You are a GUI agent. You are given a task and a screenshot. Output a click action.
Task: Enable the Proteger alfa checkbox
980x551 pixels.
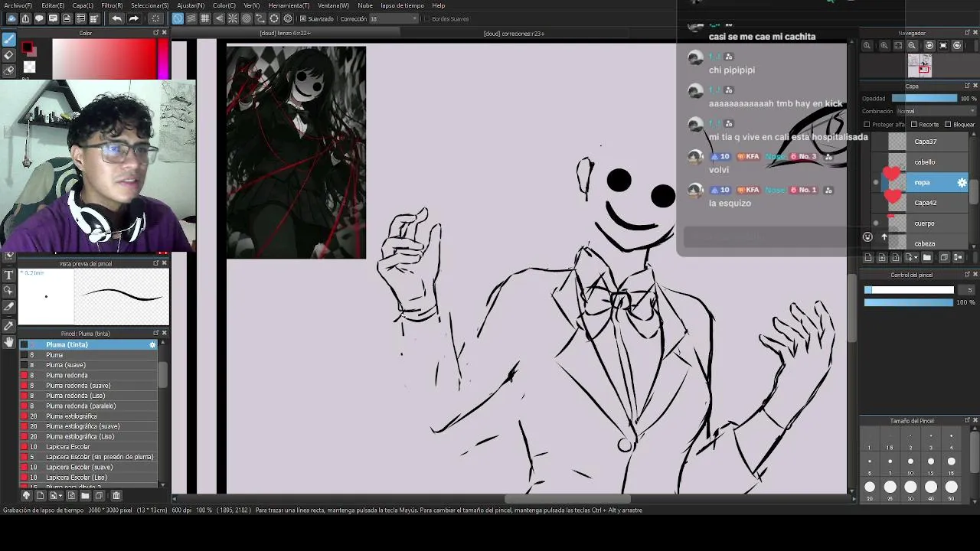867,124
